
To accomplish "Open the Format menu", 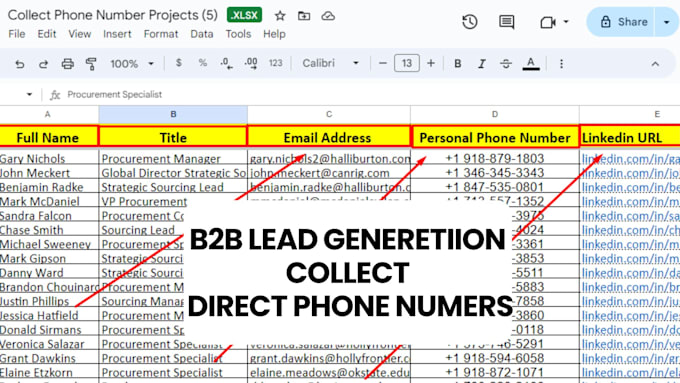I will 161,34.
